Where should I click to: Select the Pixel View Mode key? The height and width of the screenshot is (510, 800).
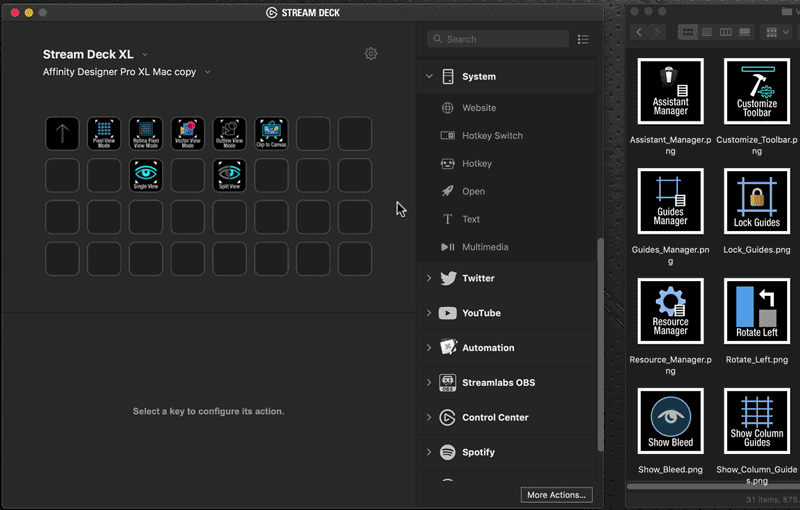click(104, 134)
